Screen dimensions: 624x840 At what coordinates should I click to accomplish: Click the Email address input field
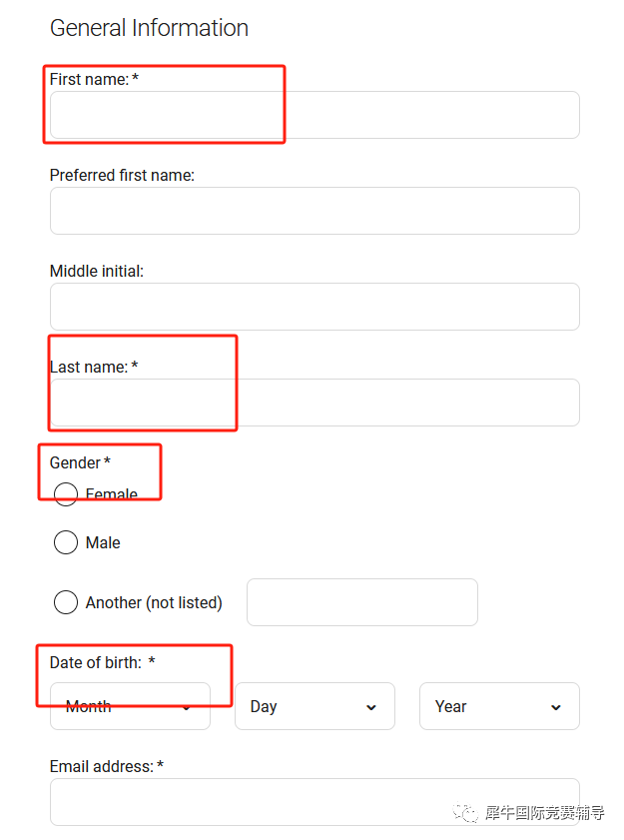pos(314,802)
